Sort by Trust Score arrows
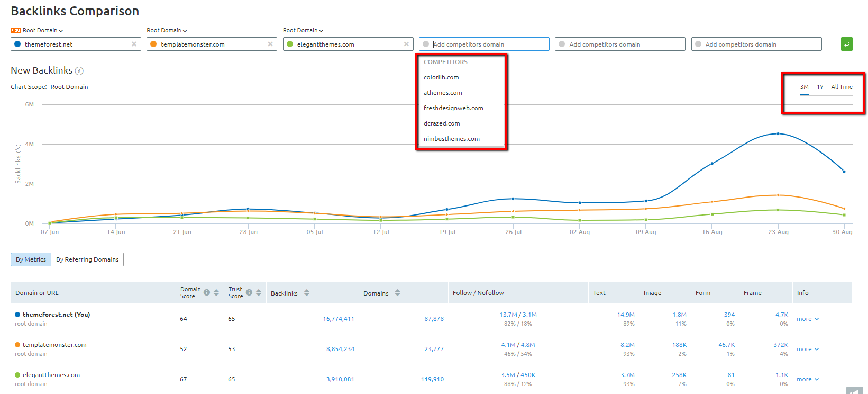This screenshot has height=394, width=868. click(259, 292)
